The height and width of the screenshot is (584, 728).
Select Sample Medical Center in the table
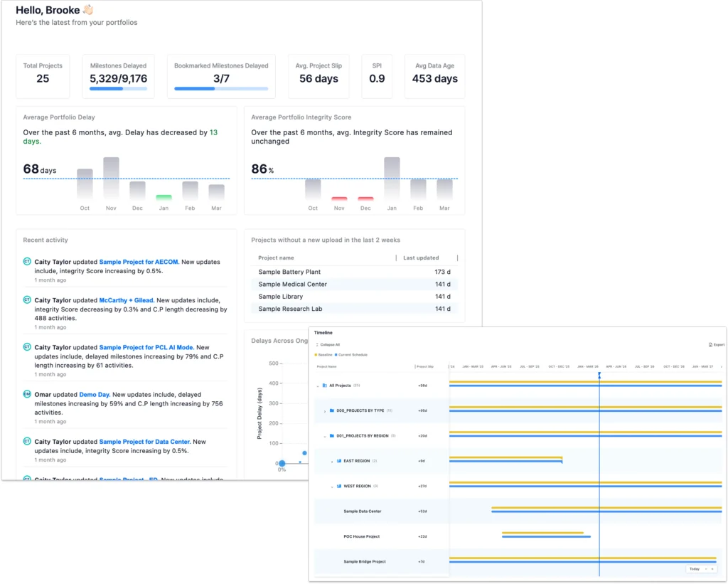coord(292,285)
